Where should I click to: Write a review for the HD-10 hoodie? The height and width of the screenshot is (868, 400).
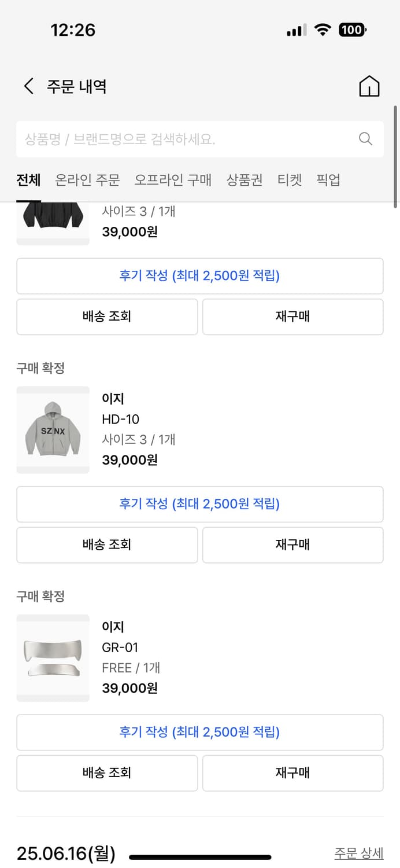[x=200, y=504]
